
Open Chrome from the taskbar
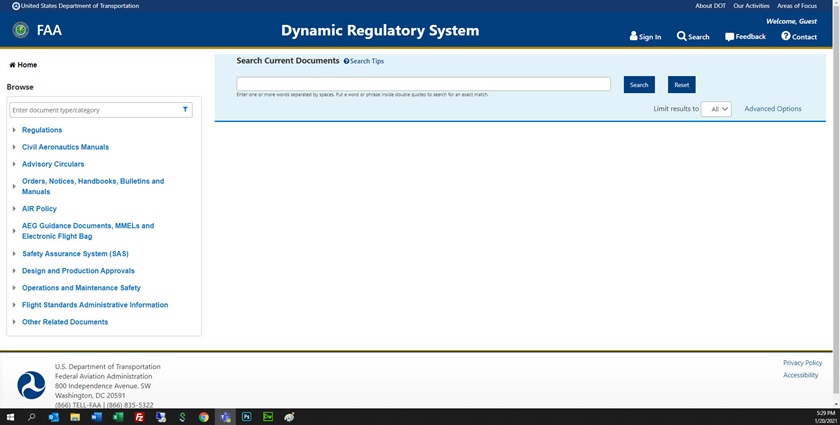[204, 417]
